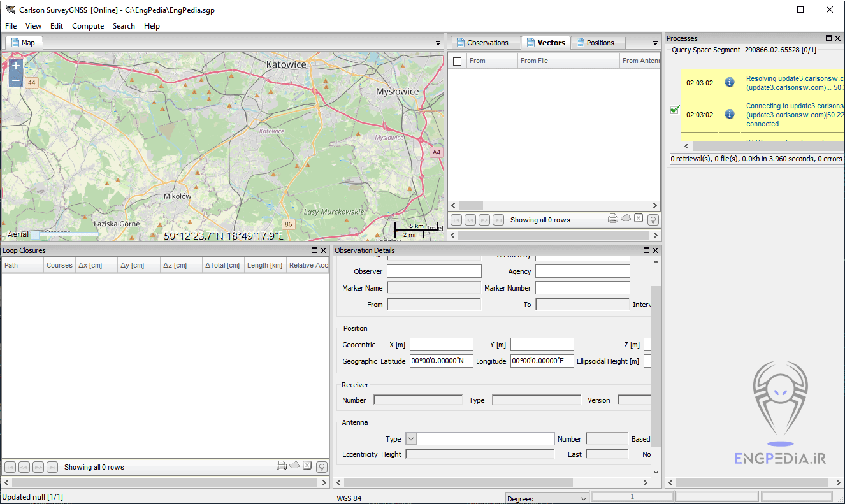Click the lightbulb icon below the Vectors grid

point(652,219)
